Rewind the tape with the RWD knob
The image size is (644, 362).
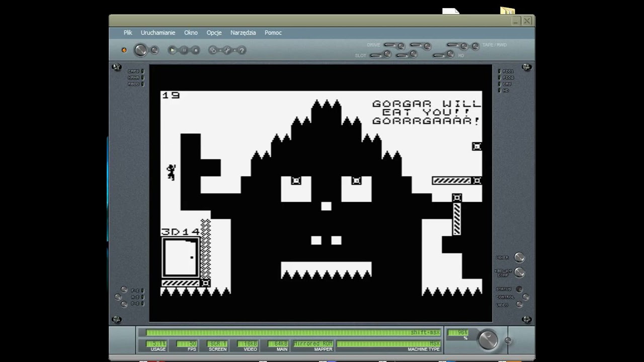click(475, 46)
